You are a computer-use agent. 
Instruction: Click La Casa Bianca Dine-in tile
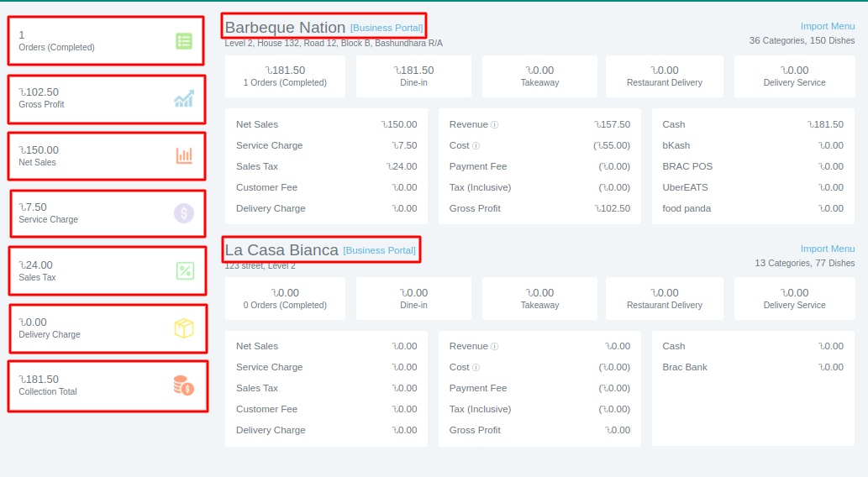[413, 299]
